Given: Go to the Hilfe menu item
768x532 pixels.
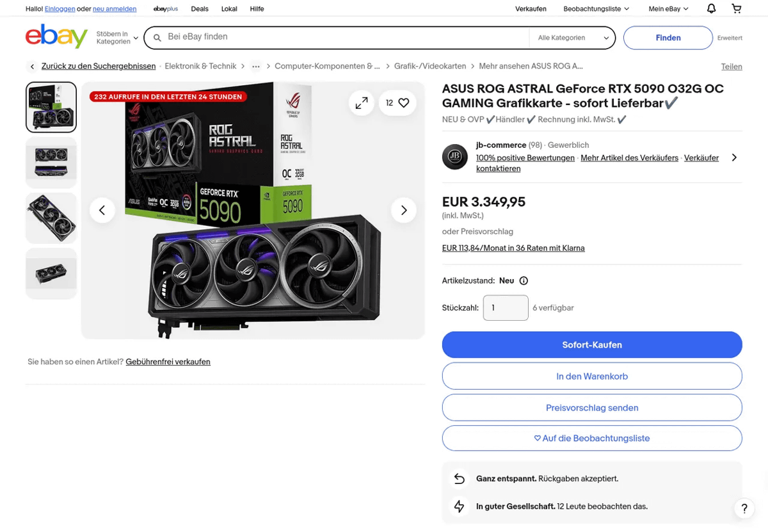Looking at the screenshot, I should [x=257, y=9].
